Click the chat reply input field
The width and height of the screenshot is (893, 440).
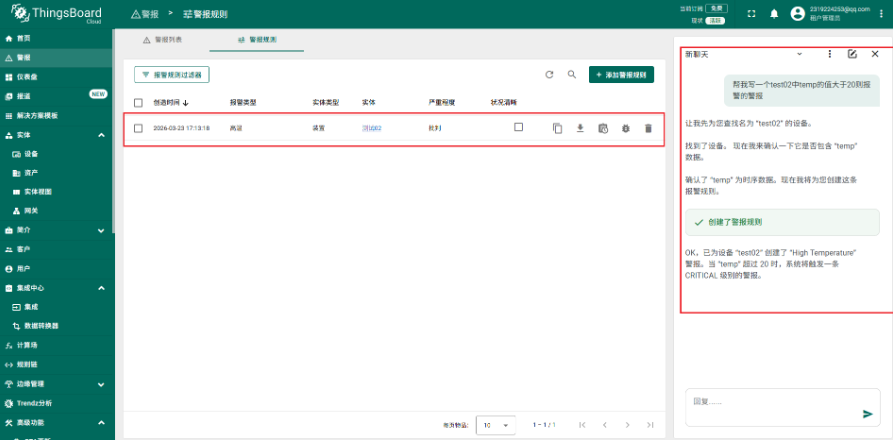point(770,402)
